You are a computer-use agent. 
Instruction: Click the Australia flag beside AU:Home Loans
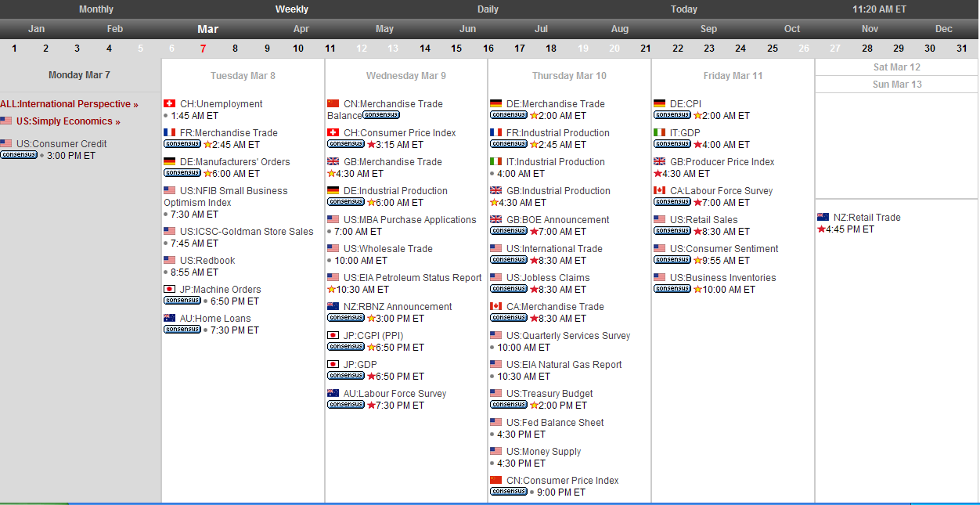[x=169, y=319]
